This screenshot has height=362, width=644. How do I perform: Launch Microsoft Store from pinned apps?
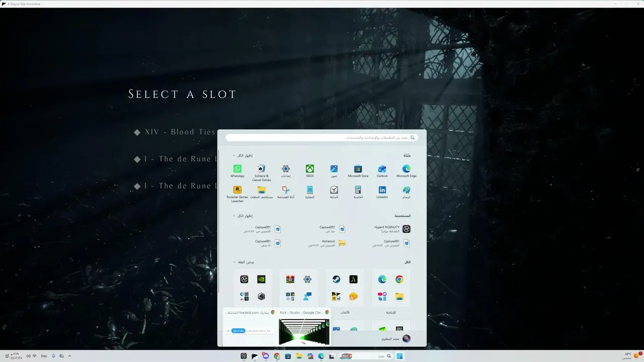pos(358,171)
